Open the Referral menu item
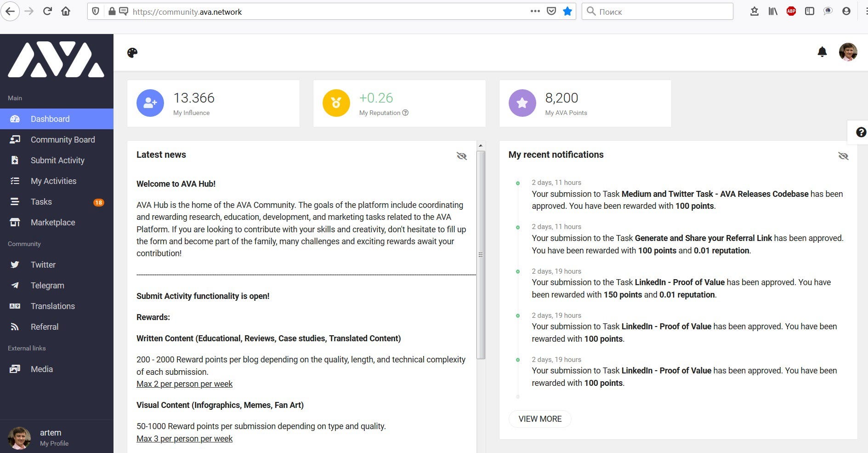 [x=57, y=327]
